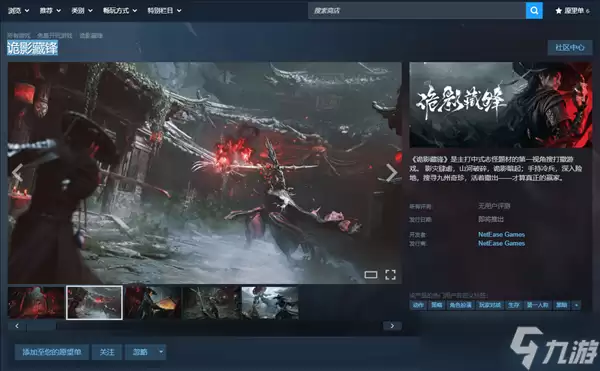Click the main screenshot of the clawed monster
The height and width of the screenshot is (371, 600).
pos(205,173)
